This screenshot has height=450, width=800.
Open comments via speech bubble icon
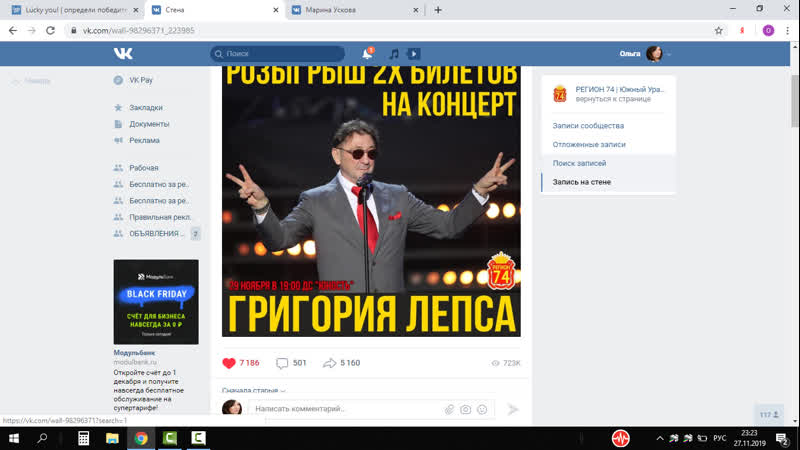(282, 363)
